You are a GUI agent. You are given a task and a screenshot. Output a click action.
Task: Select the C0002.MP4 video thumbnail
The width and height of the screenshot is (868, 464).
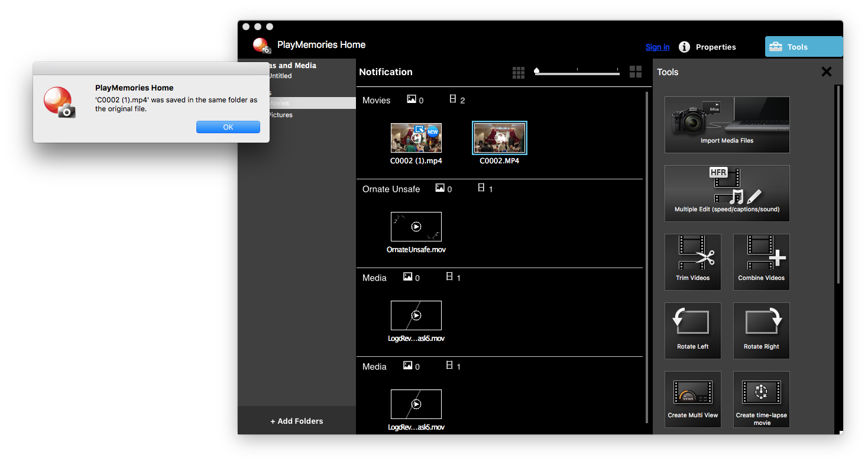click(x=500, y=138)
